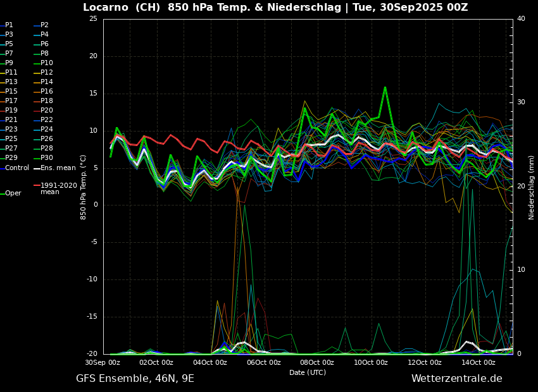Click the P19 legend label
Image resolution: width=538 pixels, height=392 pixels.
(11, 111)
